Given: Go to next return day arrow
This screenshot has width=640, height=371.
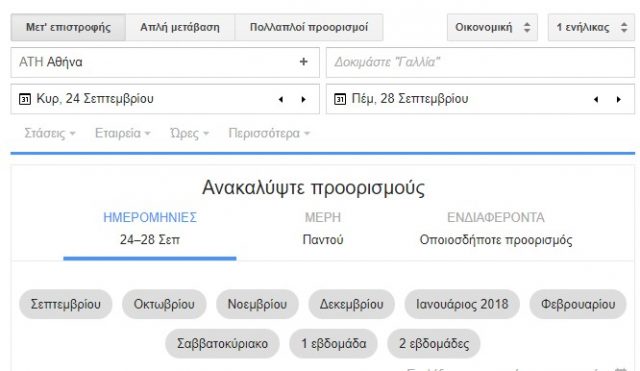Looking at the screenshot, I should [619, 100].
